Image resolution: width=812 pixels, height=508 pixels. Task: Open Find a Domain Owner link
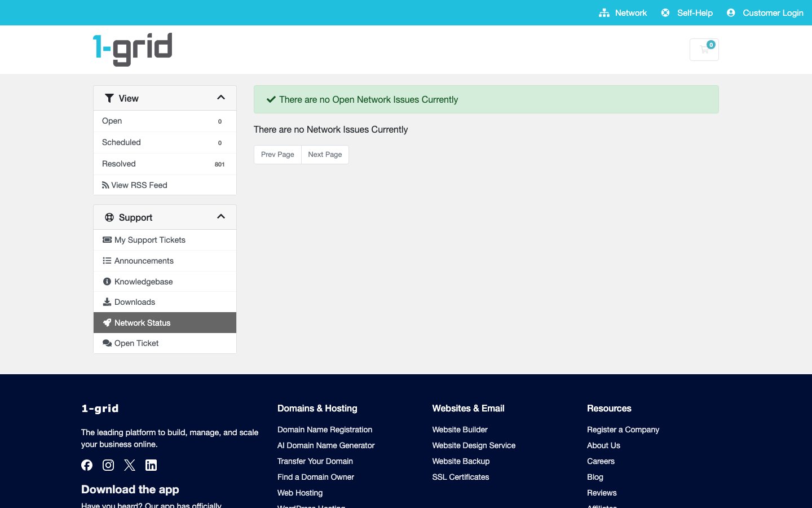click(316, 477)
